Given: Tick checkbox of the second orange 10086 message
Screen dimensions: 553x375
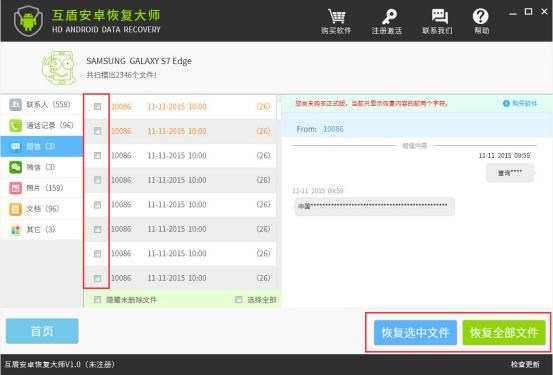Looking at the screenshot, I should coord(98,131).
